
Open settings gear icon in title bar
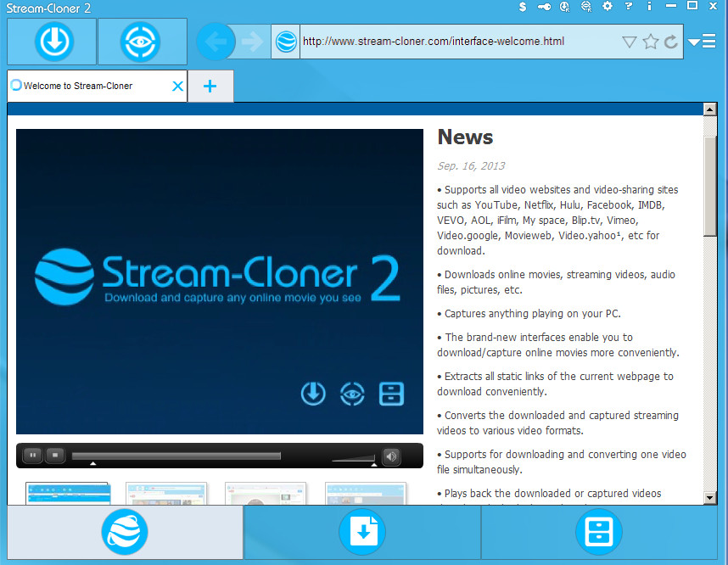[608, 6]
